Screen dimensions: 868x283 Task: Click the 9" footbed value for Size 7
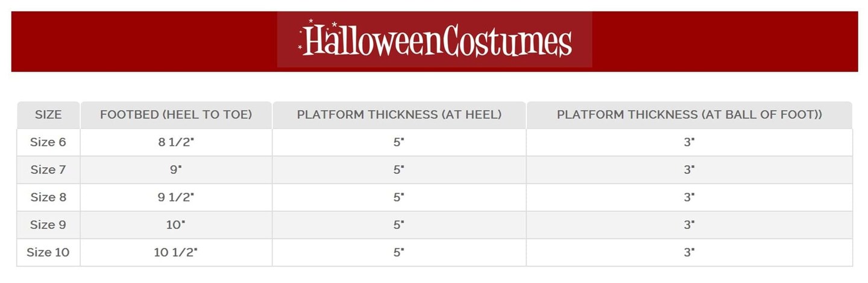[x=176, y=170]
